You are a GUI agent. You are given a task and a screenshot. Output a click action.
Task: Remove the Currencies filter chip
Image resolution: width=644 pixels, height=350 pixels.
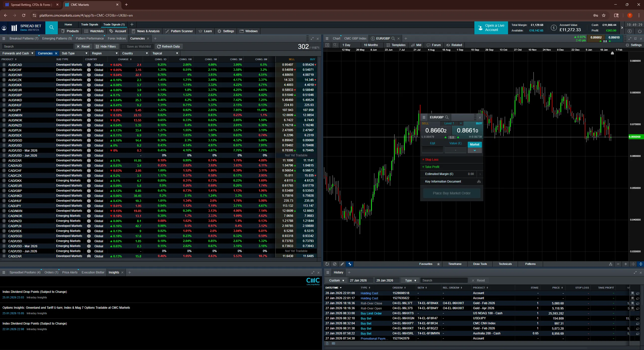click(56, 53)
